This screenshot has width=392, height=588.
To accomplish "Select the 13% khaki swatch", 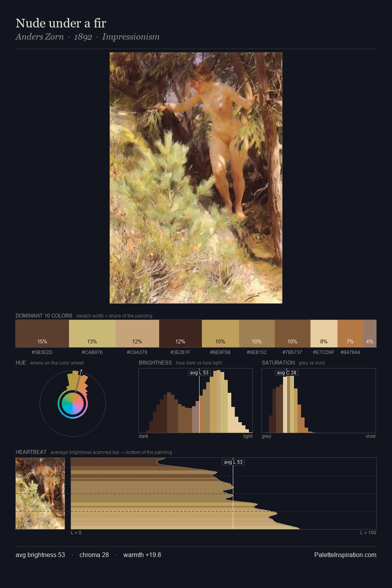I will coord(92,334).
